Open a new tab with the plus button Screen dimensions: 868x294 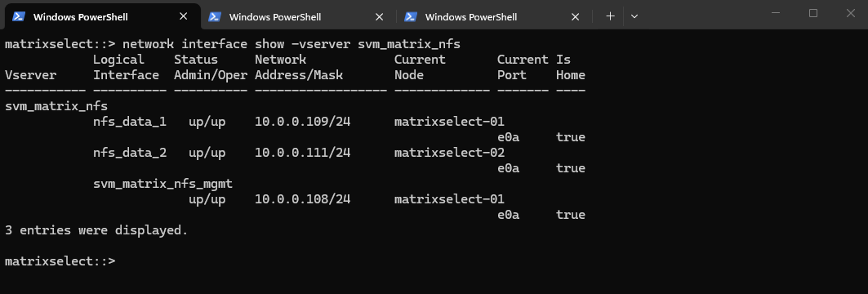click(610, 16)
